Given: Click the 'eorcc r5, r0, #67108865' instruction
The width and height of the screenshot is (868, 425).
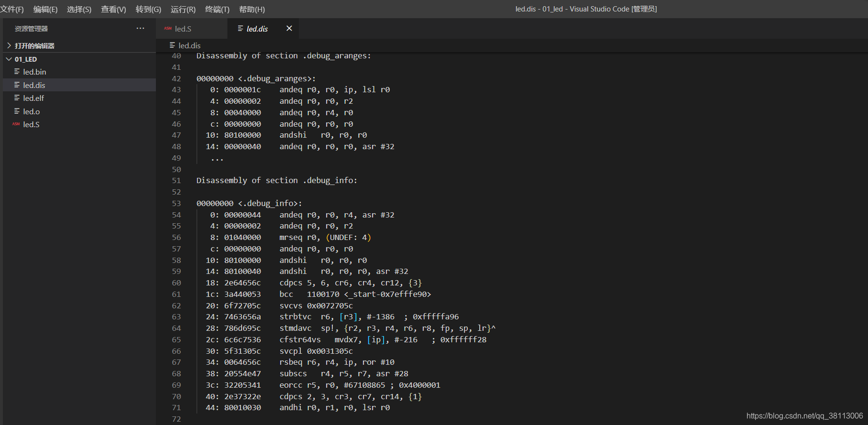Looking at the screenshot, I should (332, 385).
